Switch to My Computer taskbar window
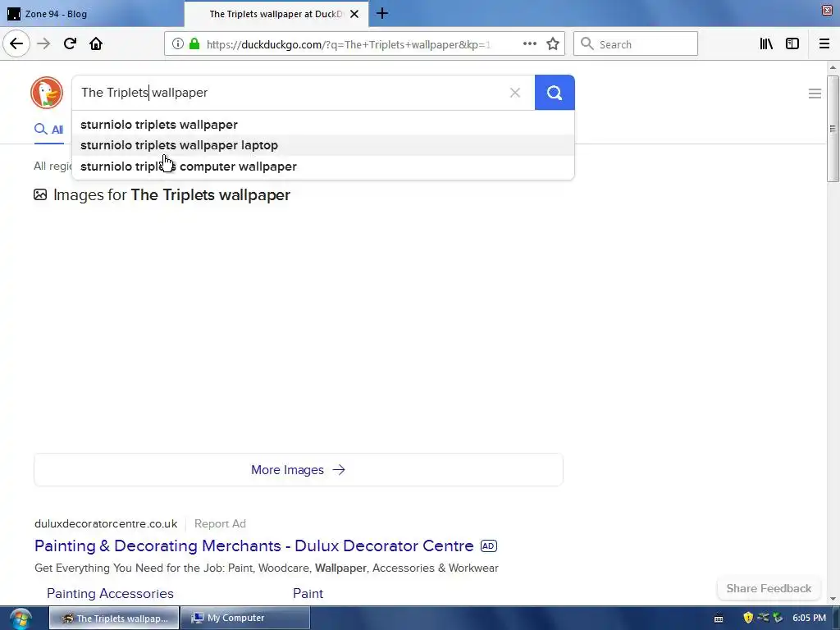 244,619
